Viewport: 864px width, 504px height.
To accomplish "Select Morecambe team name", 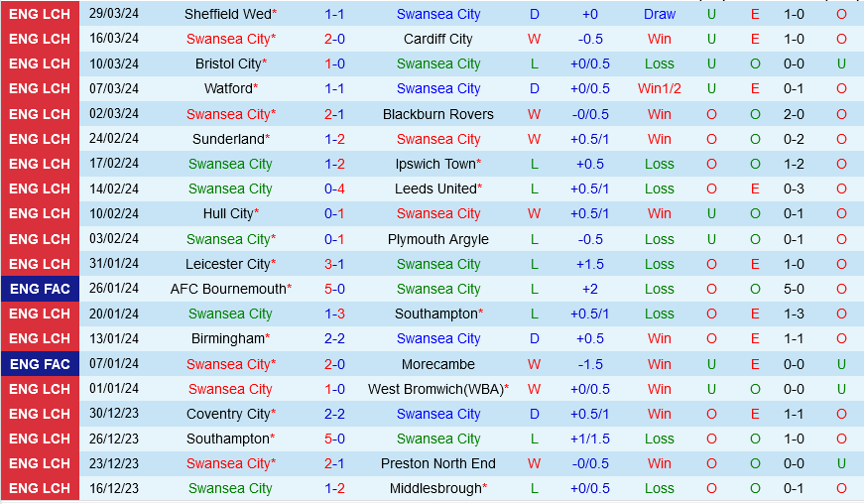I will coord(437,364).
